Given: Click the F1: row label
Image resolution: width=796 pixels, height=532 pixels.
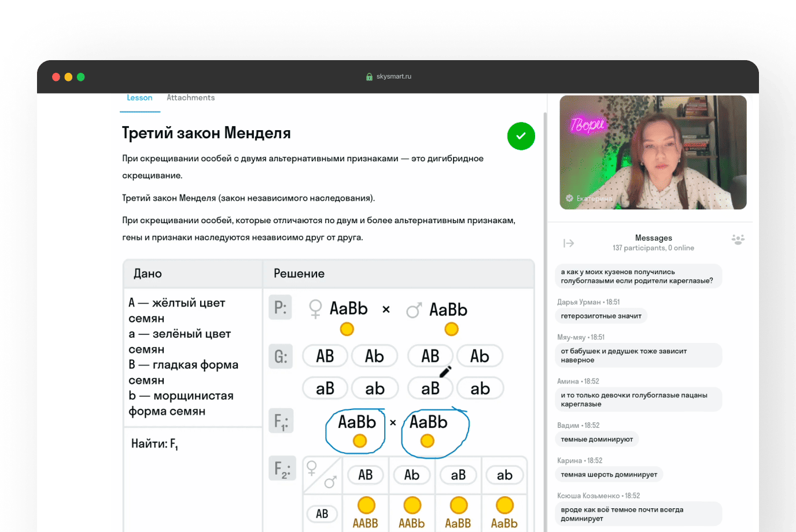Looking at the screenshot, I should coord(281,421).
